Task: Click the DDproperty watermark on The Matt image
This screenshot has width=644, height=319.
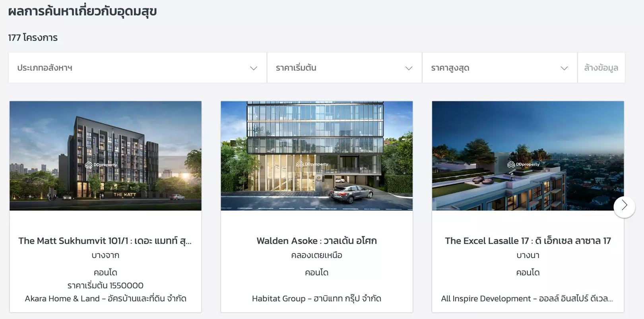Action: point(101,165)
